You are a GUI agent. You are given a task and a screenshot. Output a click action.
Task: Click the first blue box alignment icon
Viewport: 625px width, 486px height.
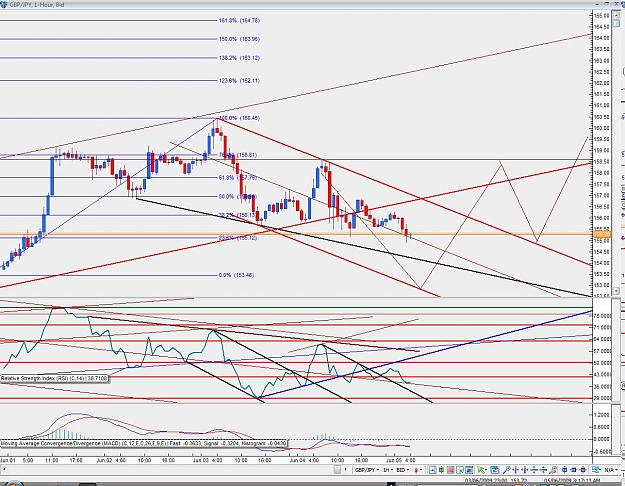(564, 470)
